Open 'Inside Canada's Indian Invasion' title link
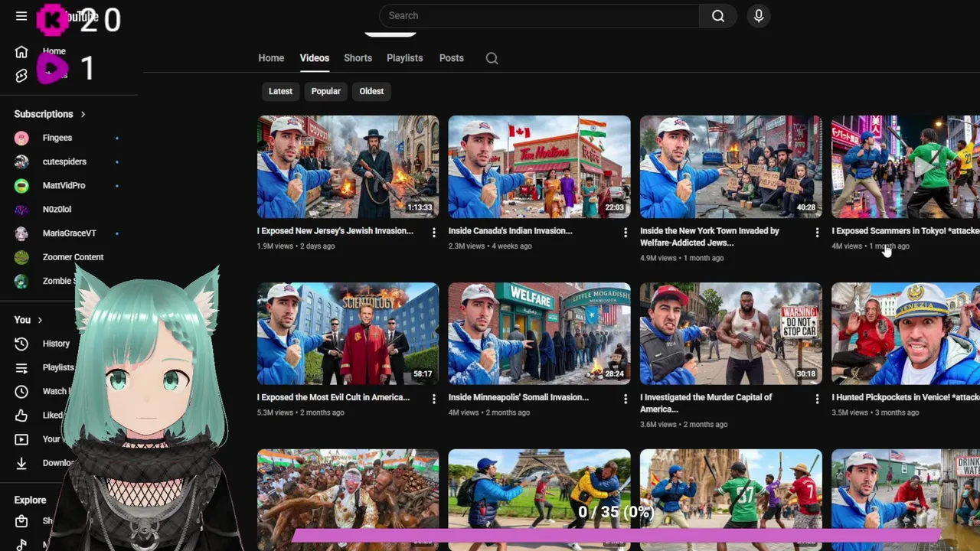Image resolution: width=980 pixels, height=551 pixels. [511, 230]
